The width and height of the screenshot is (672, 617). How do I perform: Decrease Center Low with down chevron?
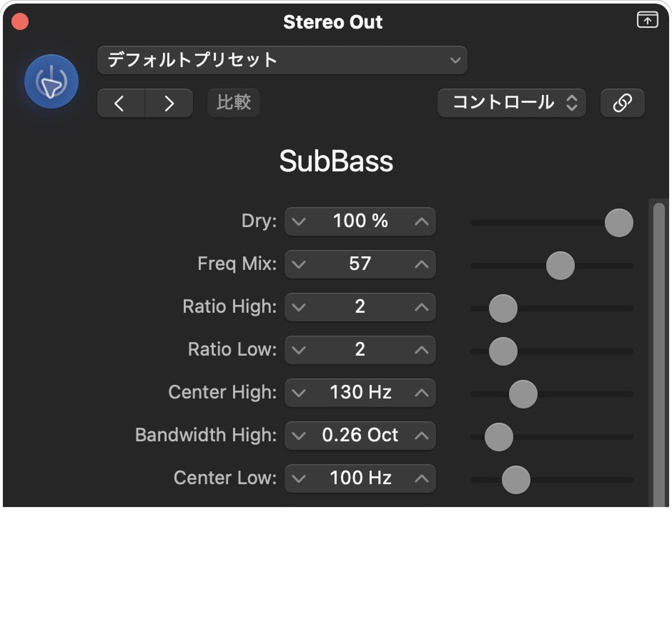[299, 479]
